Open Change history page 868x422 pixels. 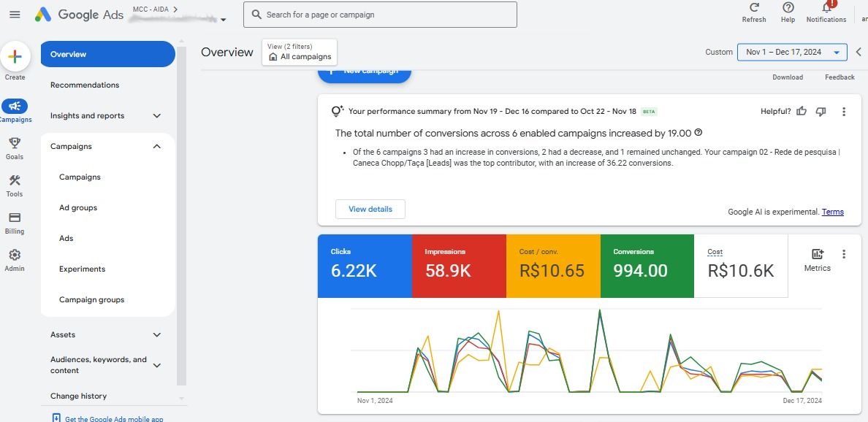(x=79, y=396)
